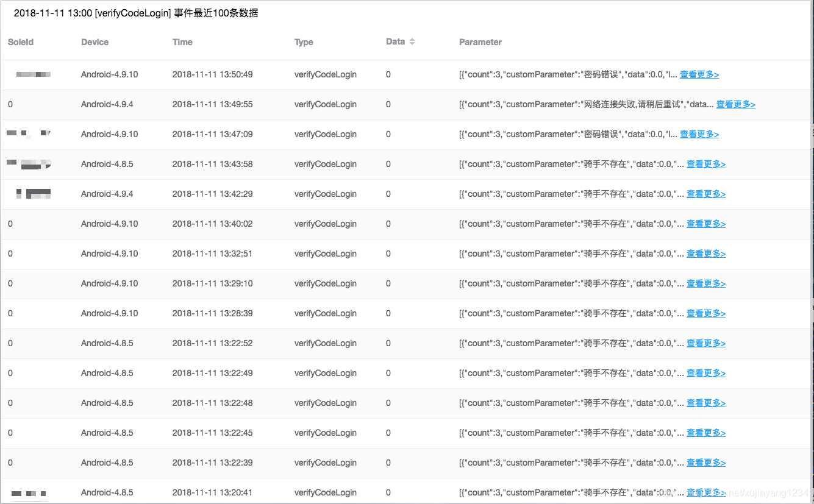The image size is (814, 504).
Task: Select the time cell 2018-11-11 13:49:55
Action: click(212, 104)
